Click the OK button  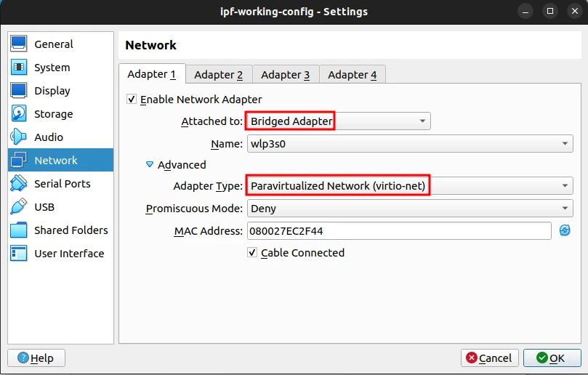[552, 358]
